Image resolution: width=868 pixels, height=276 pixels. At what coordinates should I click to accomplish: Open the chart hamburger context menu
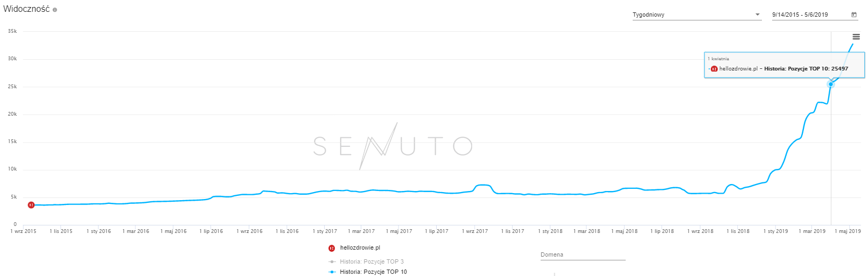click(x=856, y=37)
